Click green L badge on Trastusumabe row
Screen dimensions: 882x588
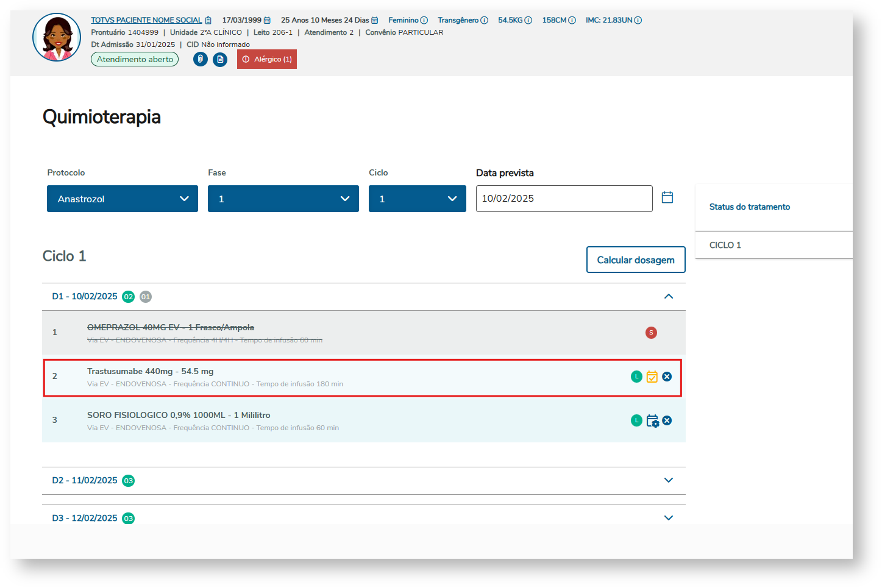[x=636, y=377]
